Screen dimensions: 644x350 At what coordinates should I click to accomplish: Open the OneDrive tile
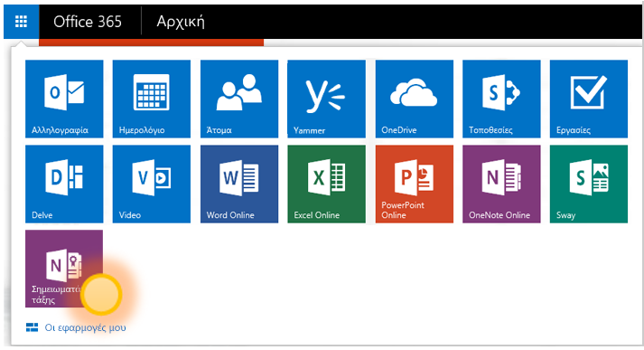pos(415,99)
